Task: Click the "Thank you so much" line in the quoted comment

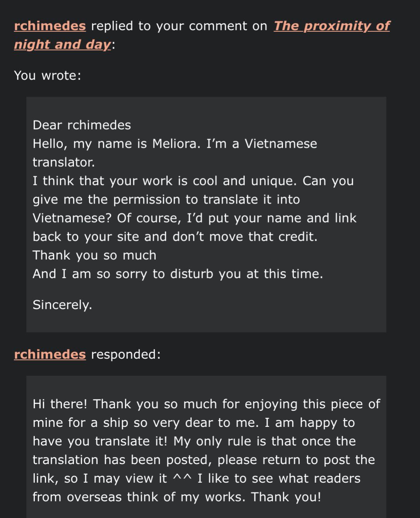Action: (95, 256)
